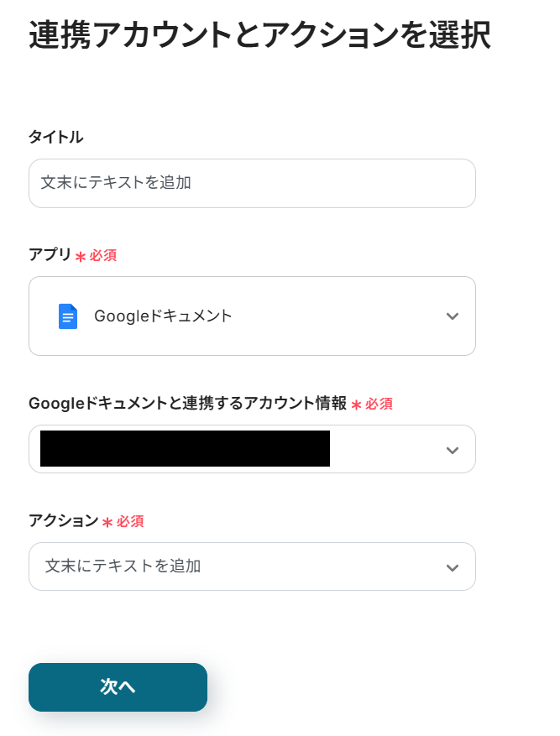The width and height of the screenshot is (560, 736).
Task: Click the タイトル field label
Action: coord(56,137)
